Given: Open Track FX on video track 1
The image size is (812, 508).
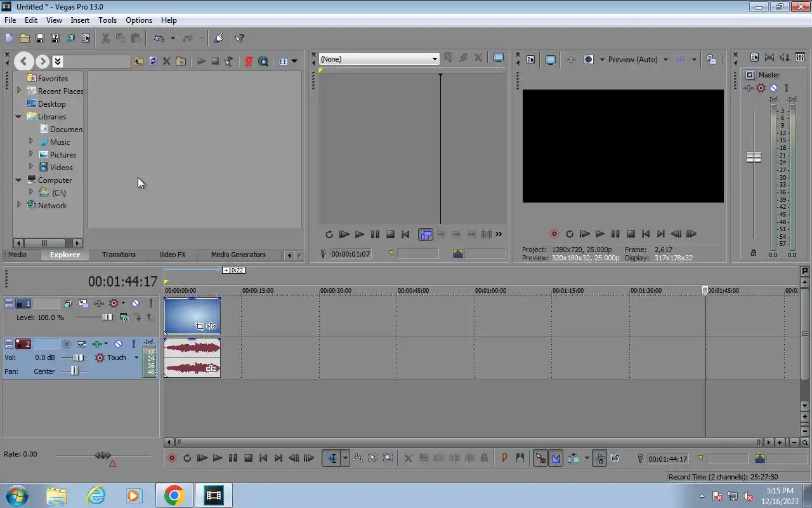Looking at the screenshot, I should 98,304.
